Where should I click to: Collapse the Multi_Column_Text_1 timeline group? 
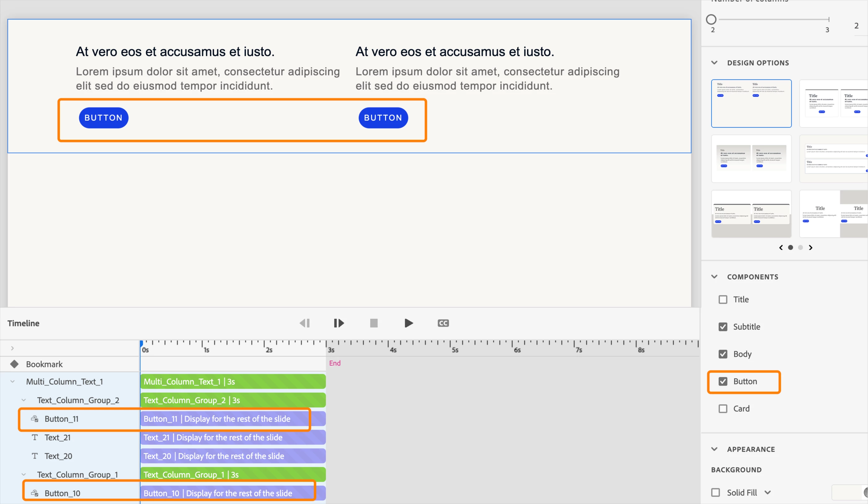point(12,381)
